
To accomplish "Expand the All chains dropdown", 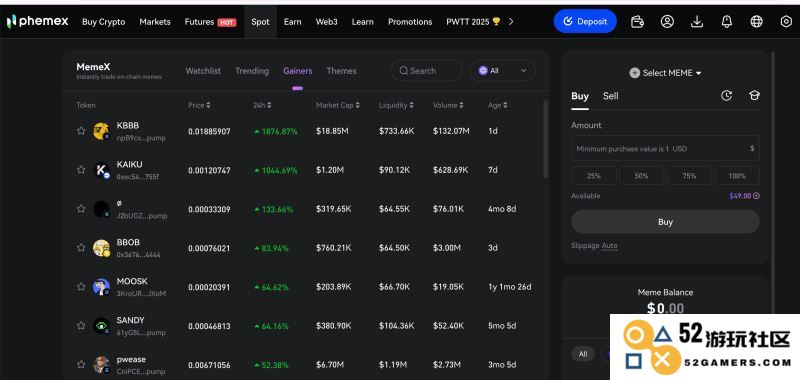I will (502, 71).
